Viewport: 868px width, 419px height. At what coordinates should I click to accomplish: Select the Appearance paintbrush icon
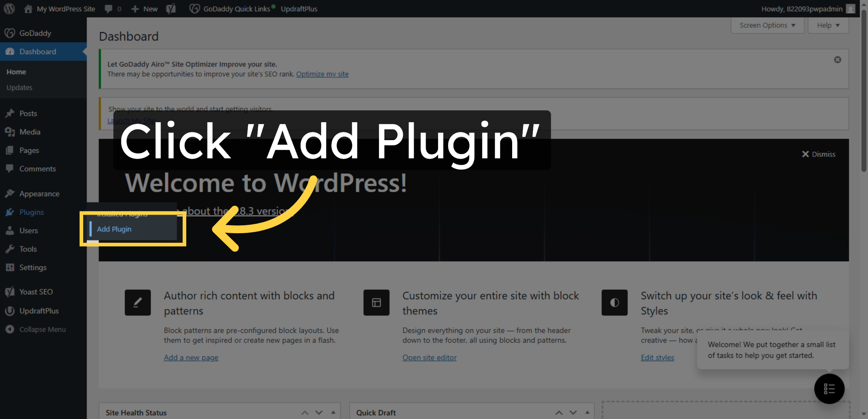coord(10,193)
